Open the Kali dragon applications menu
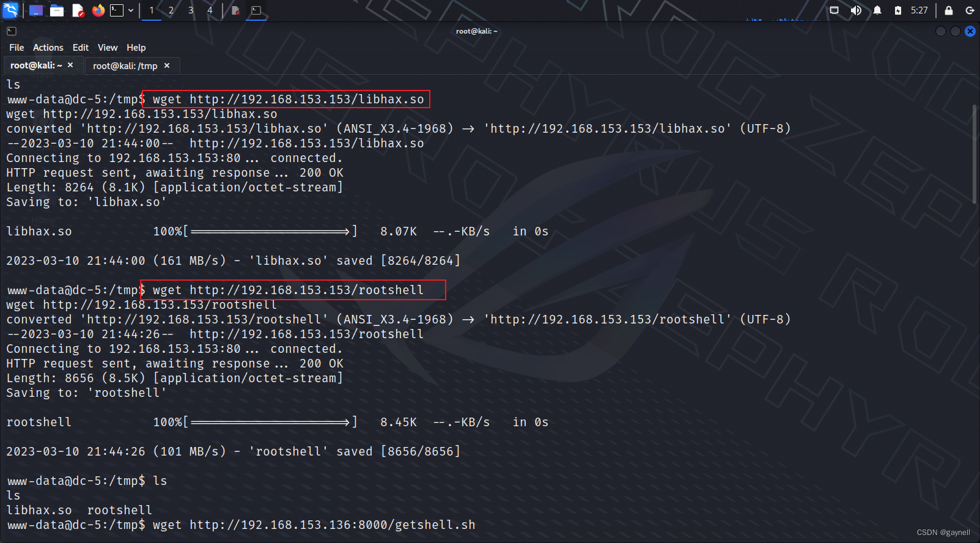This screenshot has height=543, width=980. [10, 10]
